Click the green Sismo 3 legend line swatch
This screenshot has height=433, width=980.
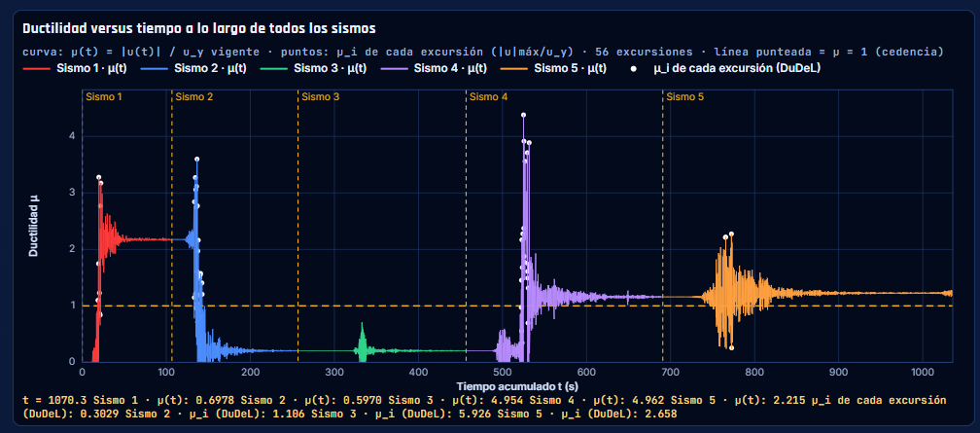point(274,68)
